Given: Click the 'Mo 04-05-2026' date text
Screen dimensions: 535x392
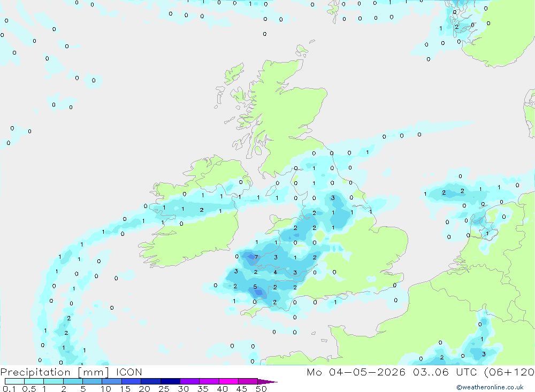Looking at the screenshot, I should point(356,372).
